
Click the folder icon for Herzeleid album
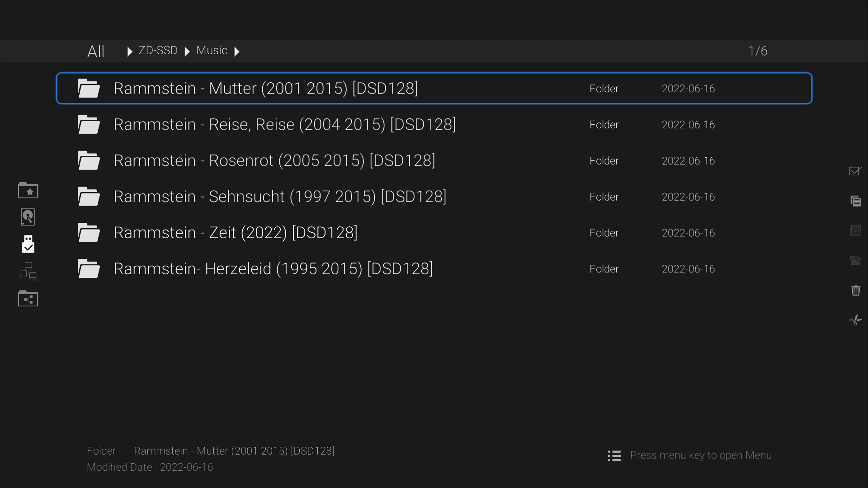[x=89, y=269]
